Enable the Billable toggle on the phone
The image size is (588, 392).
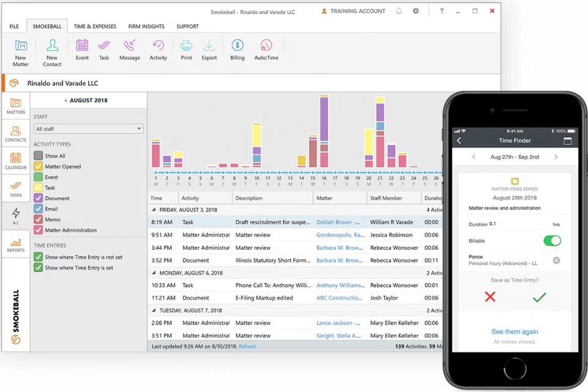click(x=551, y=241)
